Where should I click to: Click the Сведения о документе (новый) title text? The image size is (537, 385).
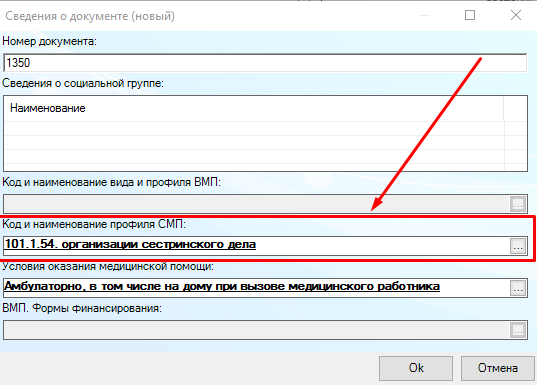90,16
